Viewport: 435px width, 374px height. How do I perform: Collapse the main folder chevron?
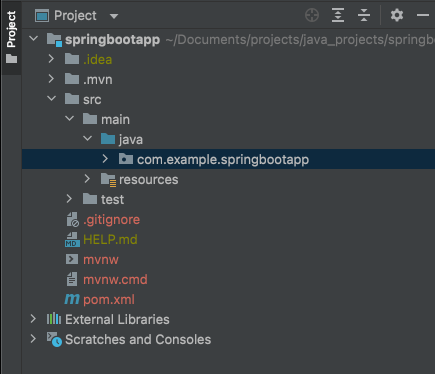tap(70, 119)
